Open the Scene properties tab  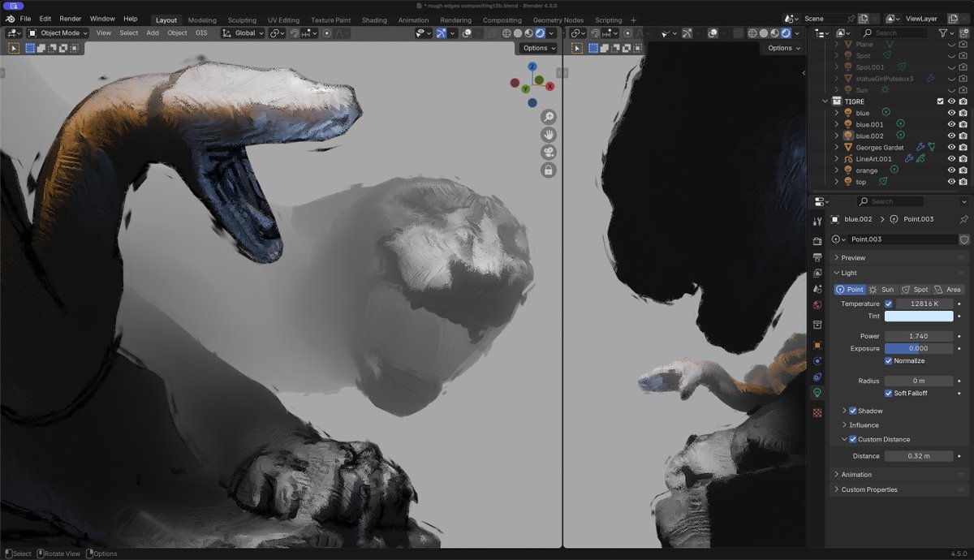coord(817,287)
